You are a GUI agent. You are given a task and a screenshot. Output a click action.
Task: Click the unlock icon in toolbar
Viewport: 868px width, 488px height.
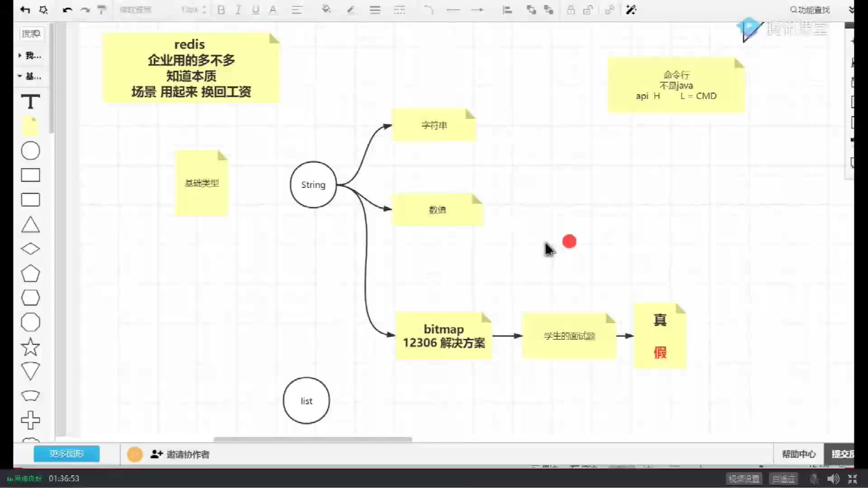(588, 10)
